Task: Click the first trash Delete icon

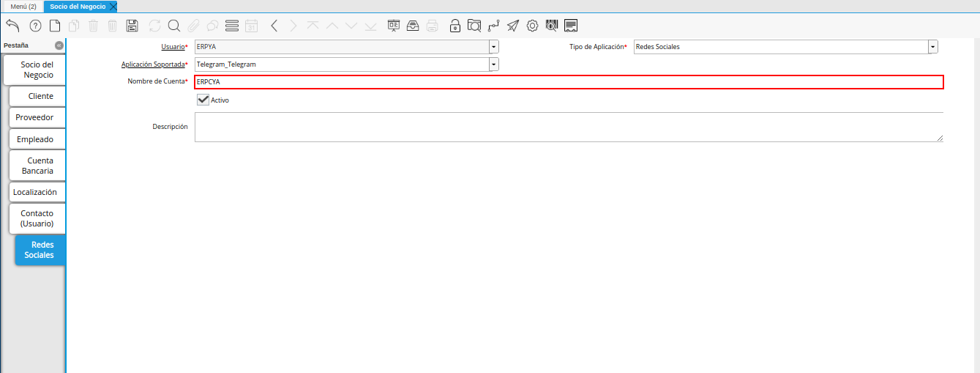Action: pos(94,26)
